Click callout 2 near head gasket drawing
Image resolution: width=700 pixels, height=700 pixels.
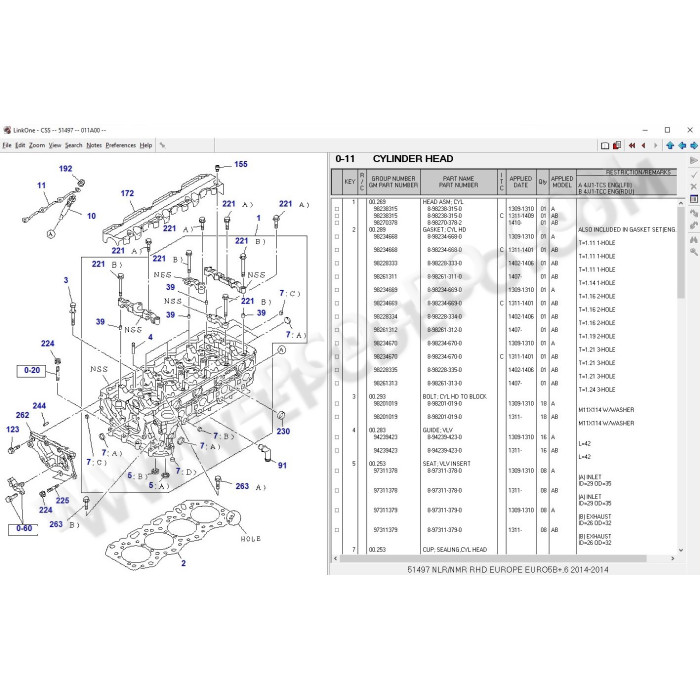[x=183, y=563]
